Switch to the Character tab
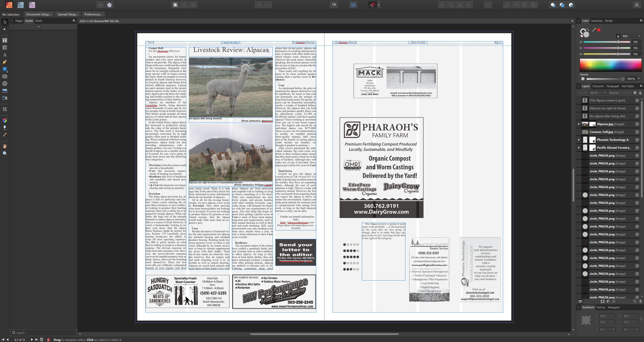The width and height of the screenshot is (644, 342). point(598,86)
